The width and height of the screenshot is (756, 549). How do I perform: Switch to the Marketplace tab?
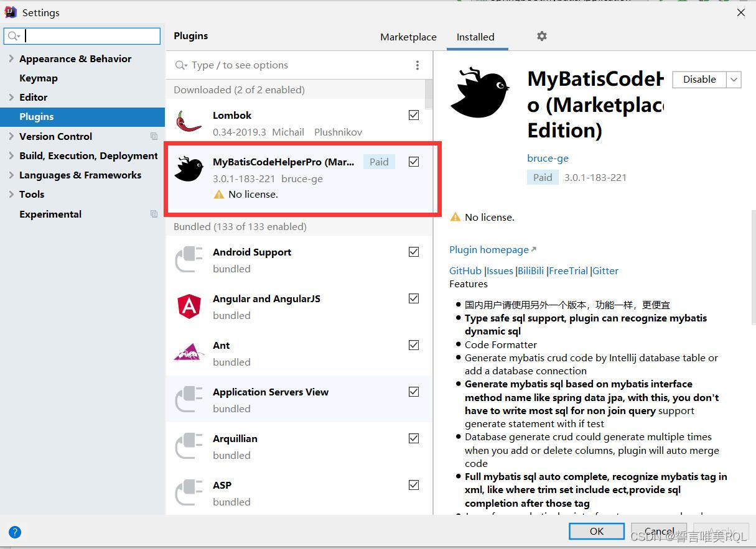click(x=408, y=37)
